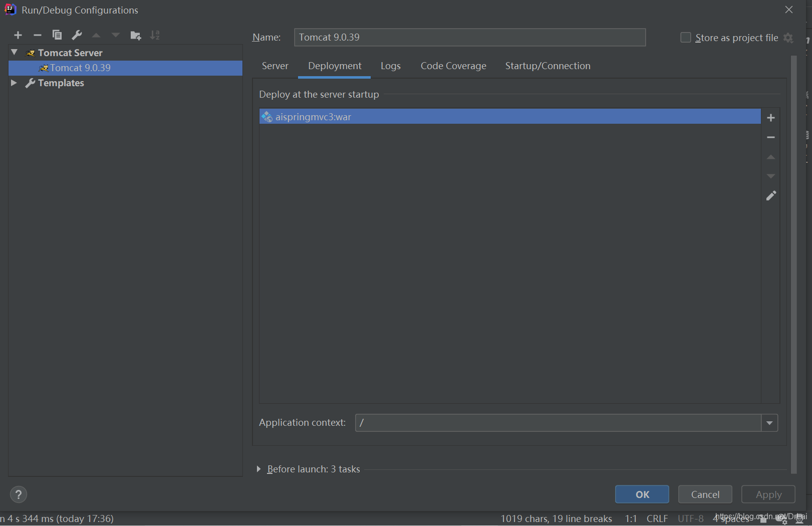Click the dialog's vertical scrollbar
Viewport: 812px width, 526px height.
793,265
